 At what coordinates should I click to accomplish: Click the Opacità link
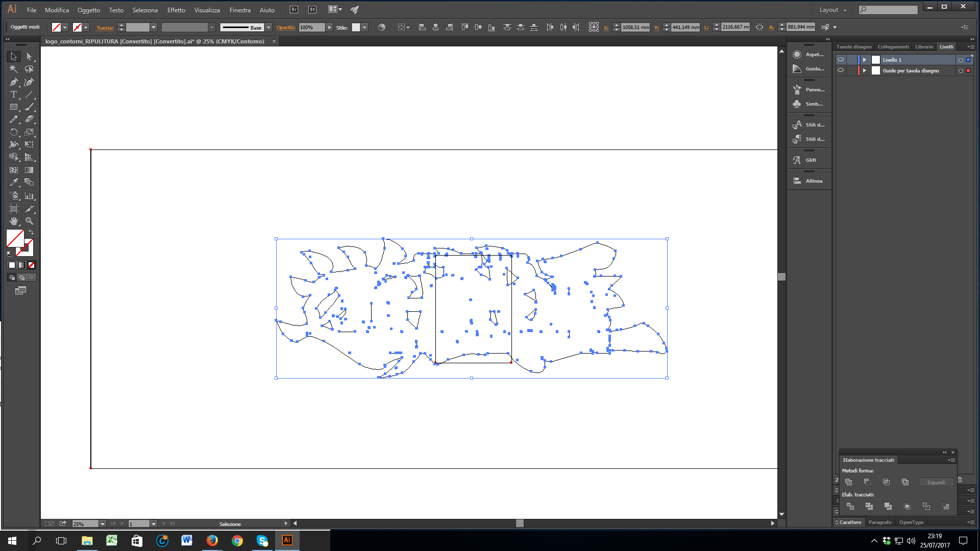click(x=286, y=28)
